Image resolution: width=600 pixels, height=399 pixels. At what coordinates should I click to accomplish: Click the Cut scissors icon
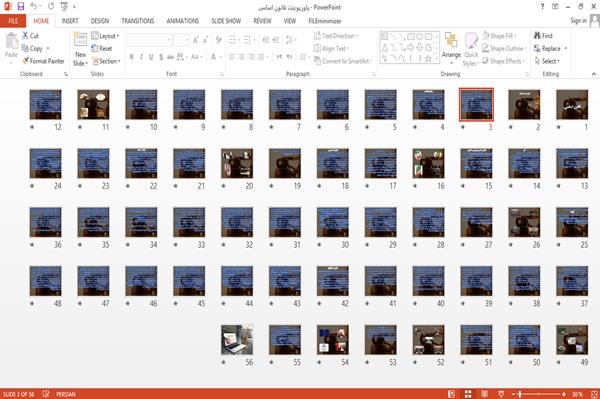click(26, 36)
